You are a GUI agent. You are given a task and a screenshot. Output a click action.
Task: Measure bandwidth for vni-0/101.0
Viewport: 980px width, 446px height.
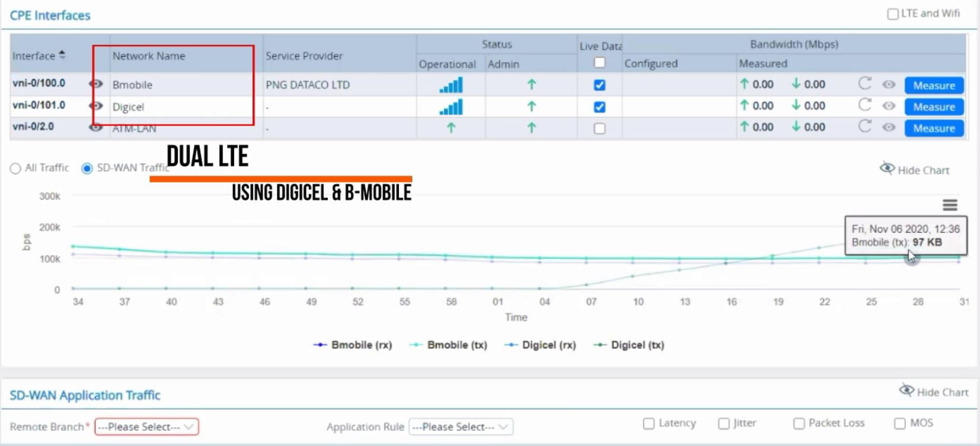934,107
